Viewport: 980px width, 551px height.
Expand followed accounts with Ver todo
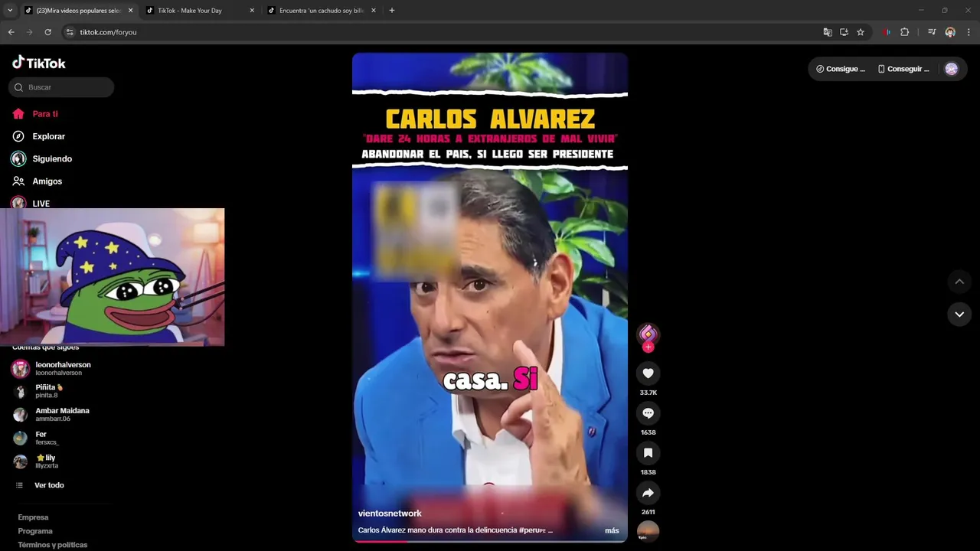(40, 485)
